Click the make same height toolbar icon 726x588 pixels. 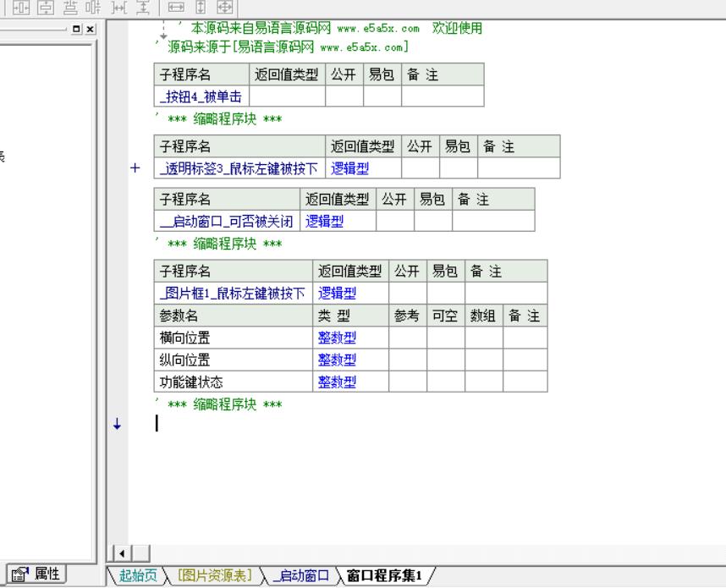[x=201, y=7]
